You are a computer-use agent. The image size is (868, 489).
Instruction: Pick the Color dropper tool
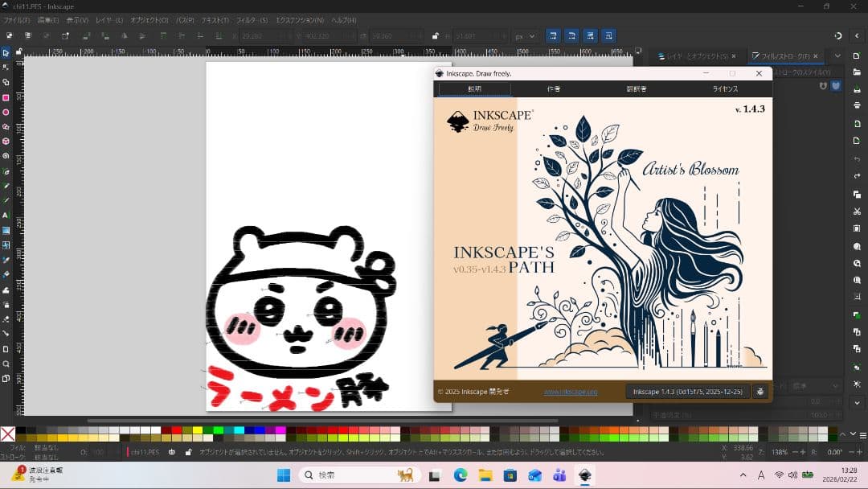(x=6, y=259)
